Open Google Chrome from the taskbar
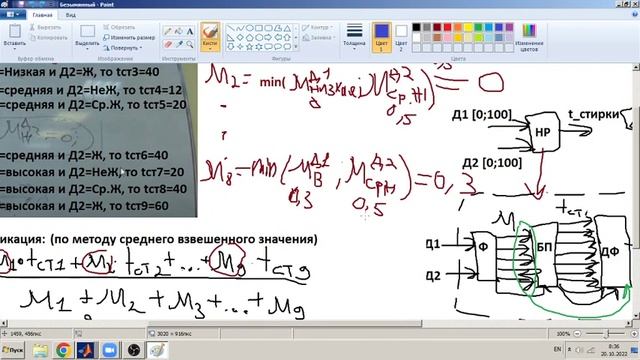 63,350
